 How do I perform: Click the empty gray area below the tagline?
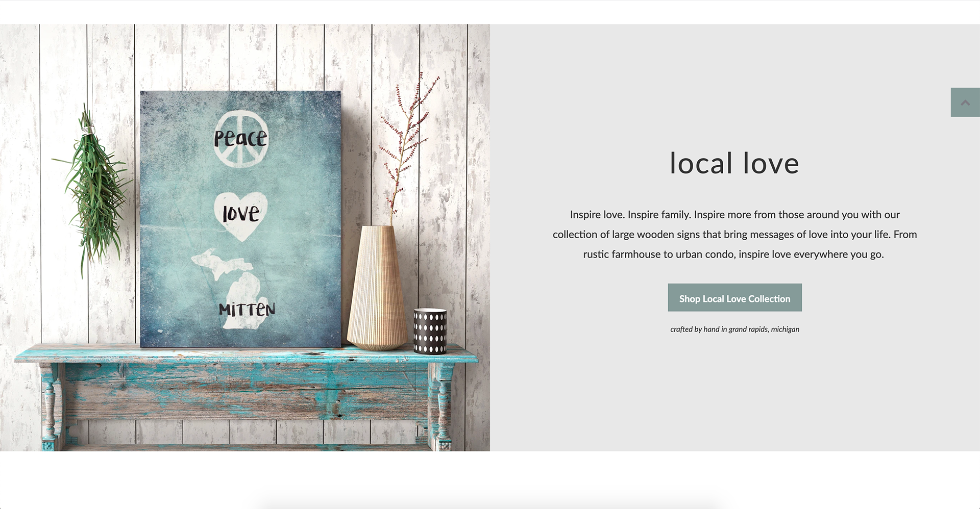coord(734,393)
